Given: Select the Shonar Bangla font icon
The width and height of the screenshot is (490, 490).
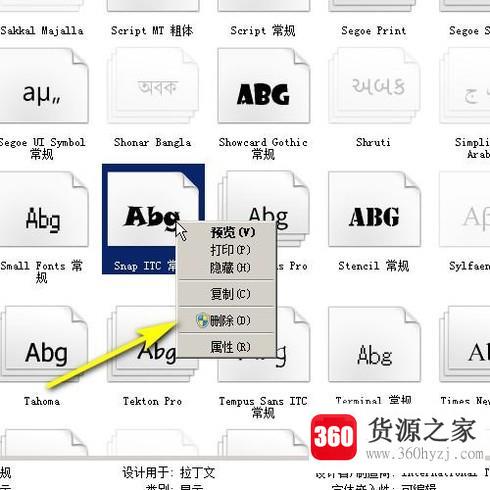Looking at the screenshot, I should 153,86.
